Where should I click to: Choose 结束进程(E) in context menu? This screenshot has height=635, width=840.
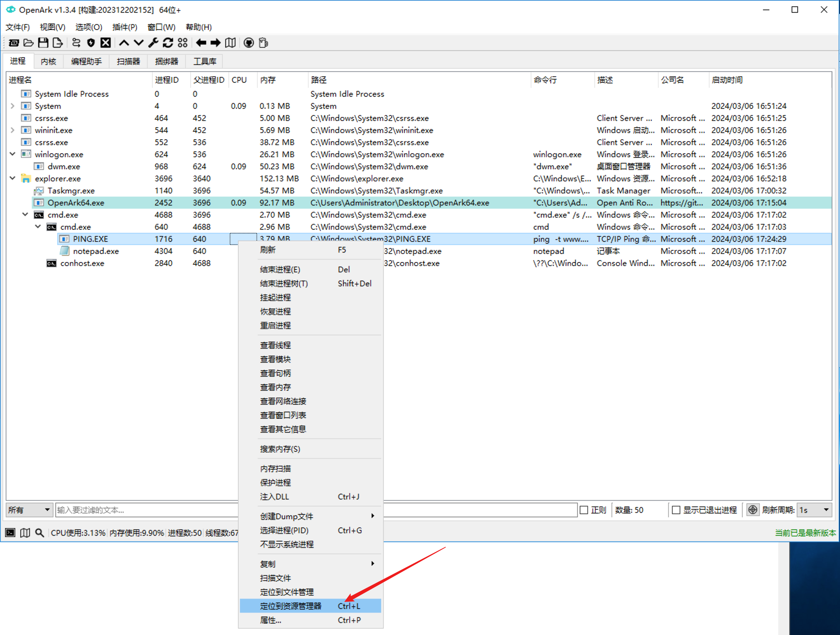click(x=280, y=269)
